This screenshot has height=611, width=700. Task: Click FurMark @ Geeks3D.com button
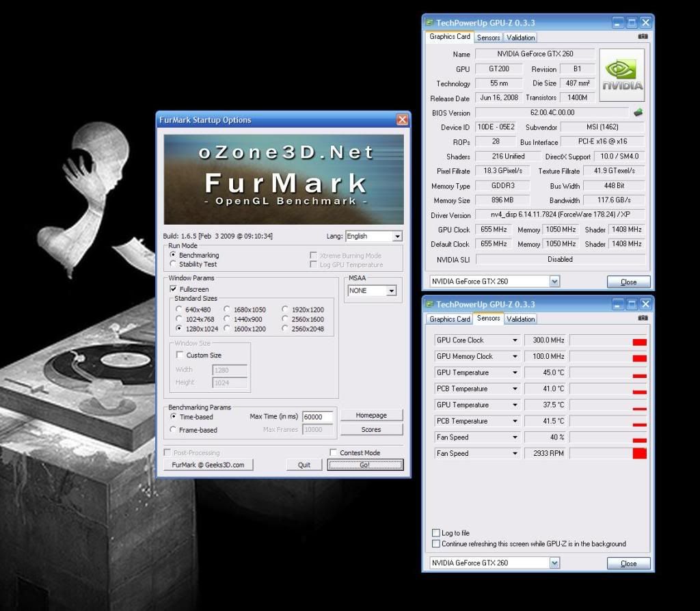point(208,465)
